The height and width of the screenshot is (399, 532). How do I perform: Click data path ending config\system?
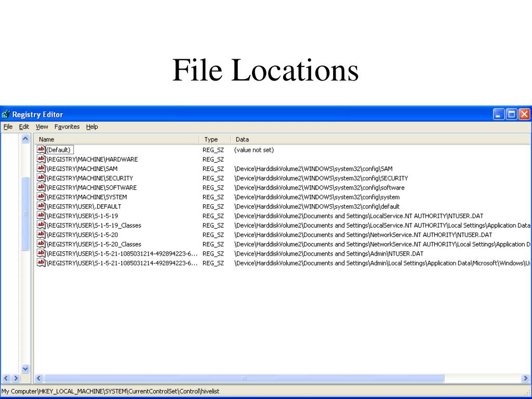317,197
